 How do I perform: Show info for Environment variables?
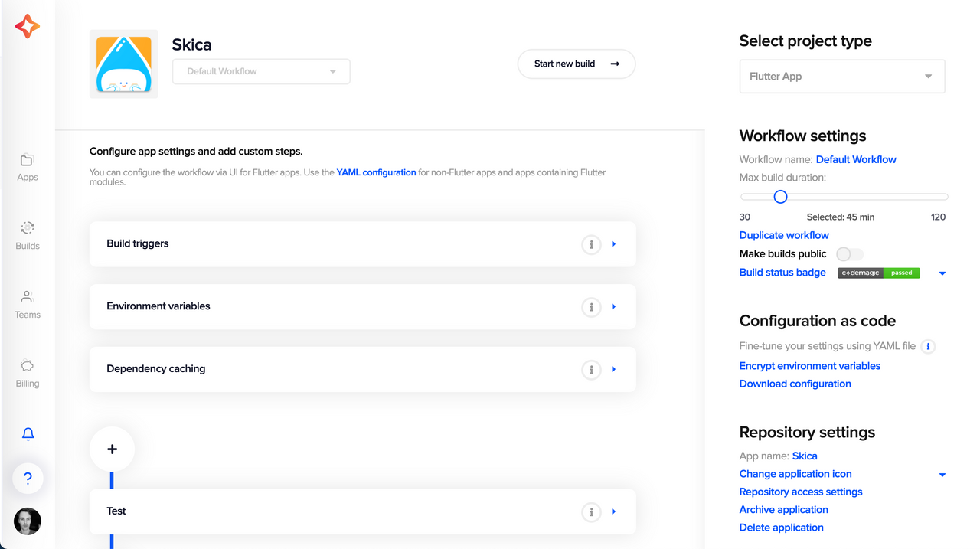coord(591,307)
